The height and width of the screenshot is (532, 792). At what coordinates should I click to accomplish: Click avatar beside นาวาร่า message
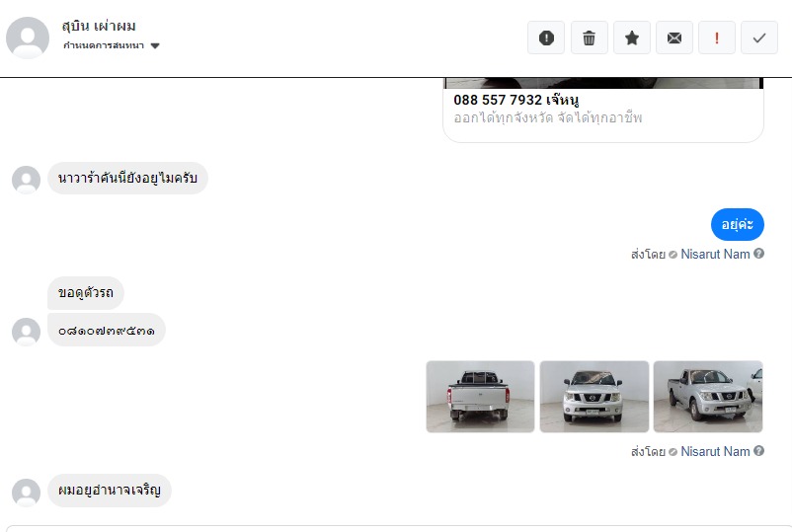point(27,180)
